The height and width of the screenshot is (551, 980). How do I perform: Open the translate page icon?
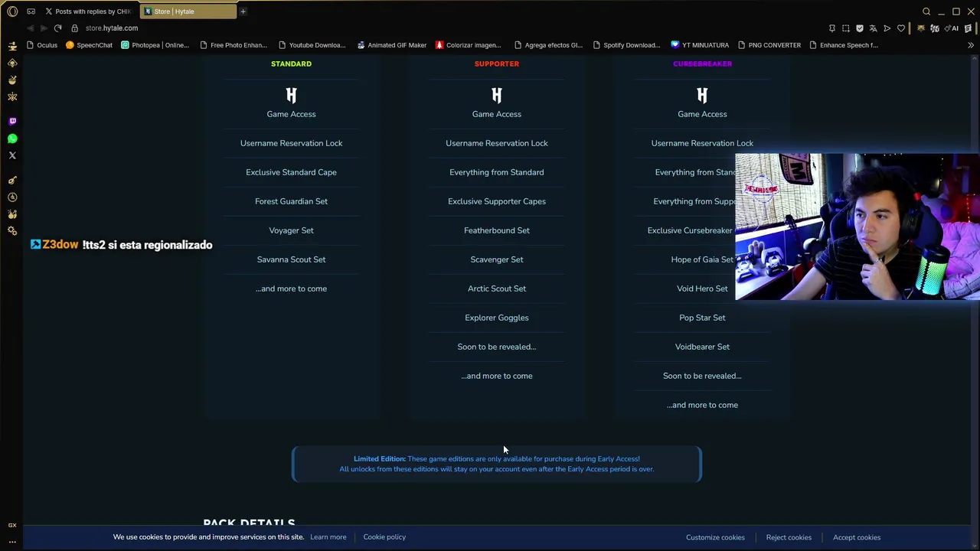tap(874, 28)
